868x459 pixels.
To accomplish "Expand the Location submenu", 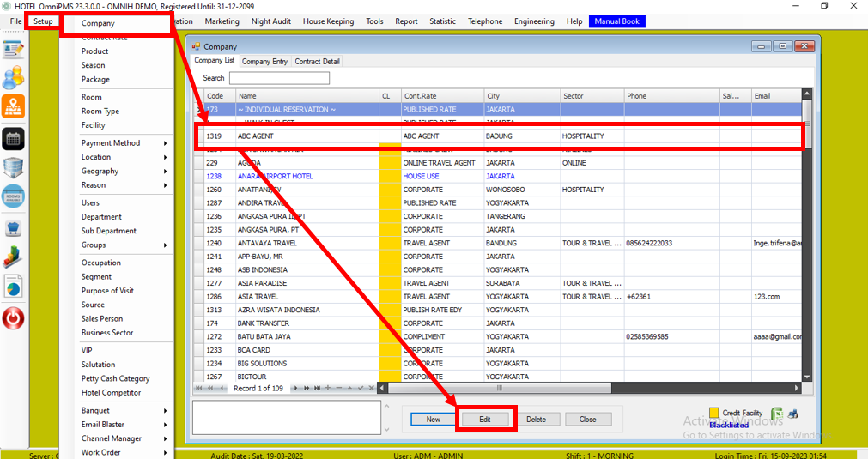I will tap(166, 157).
